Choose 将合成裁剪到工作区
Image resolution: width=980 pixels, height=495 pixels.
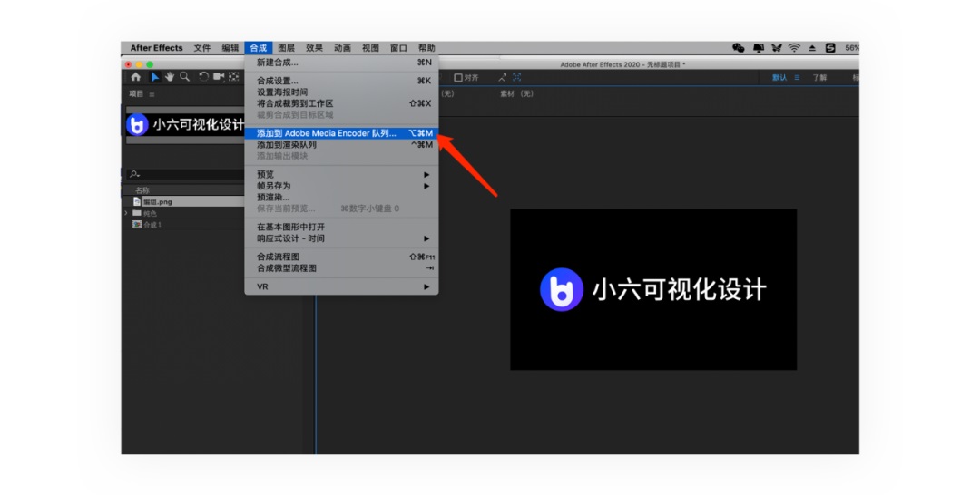click(x=341, y=103)
